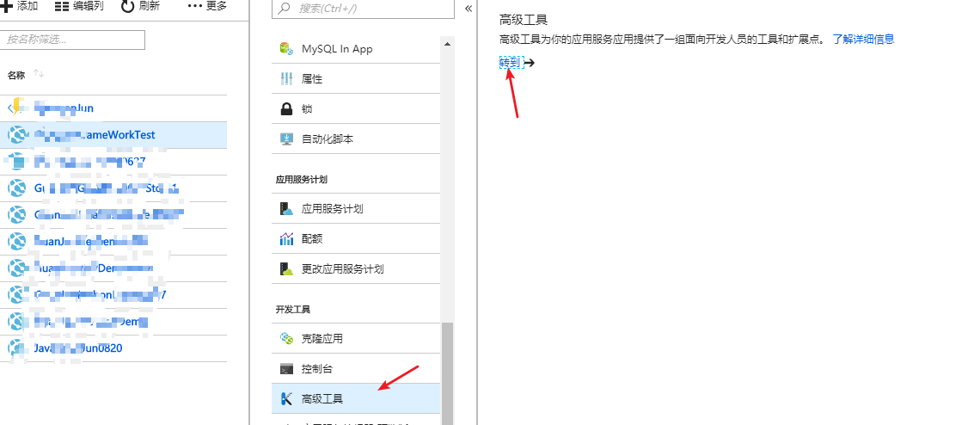The width and height of the screenshot is (980, 425).
Task: Click the 自动化脚本 download icon
Action: (x=286, y=139)
